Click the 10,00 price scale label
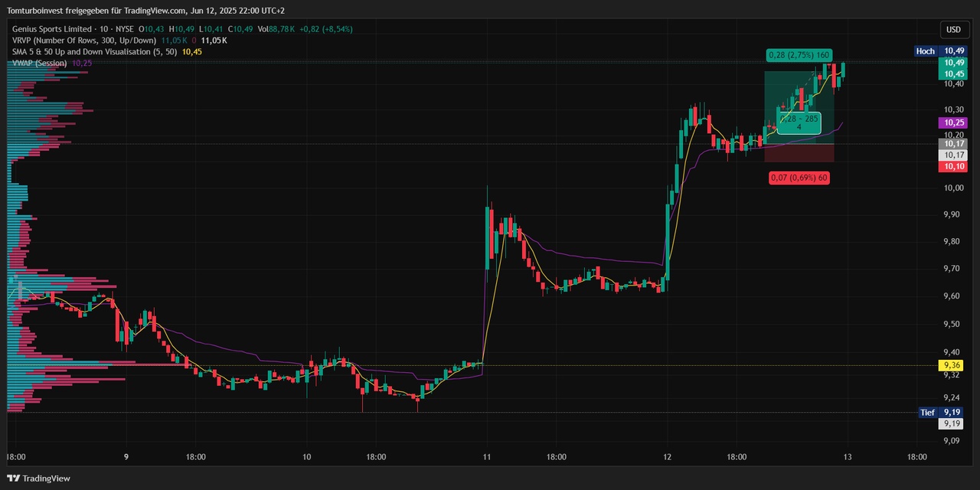This screenshot has width=980, height=490. 954,188
